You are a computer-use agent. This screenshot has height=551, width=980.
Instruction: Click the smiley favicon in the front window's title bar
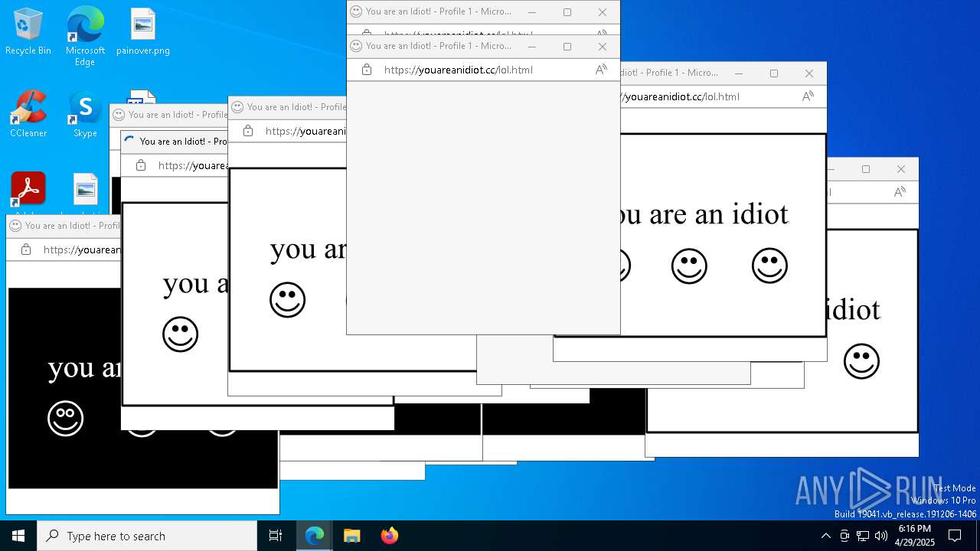pos(356,46)
